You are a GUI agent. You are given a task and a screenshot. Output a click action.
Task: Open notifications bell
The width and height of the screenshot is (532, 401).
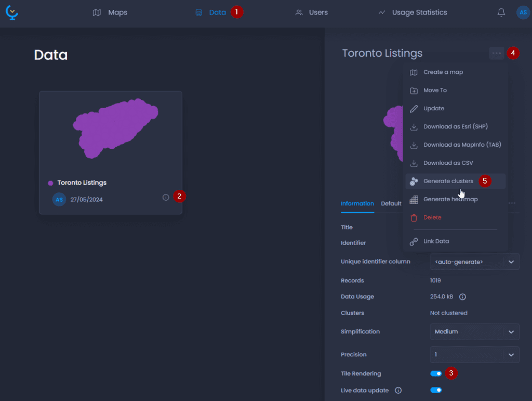click(x=501, y=12)
